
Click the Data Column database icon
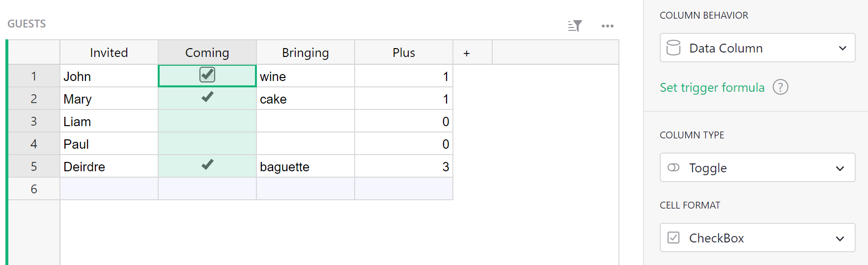[673, 48]
